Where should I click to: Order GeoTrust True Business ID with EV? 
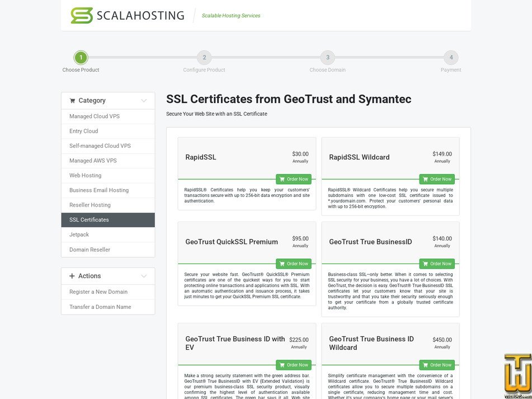click(x=294, y=365)
